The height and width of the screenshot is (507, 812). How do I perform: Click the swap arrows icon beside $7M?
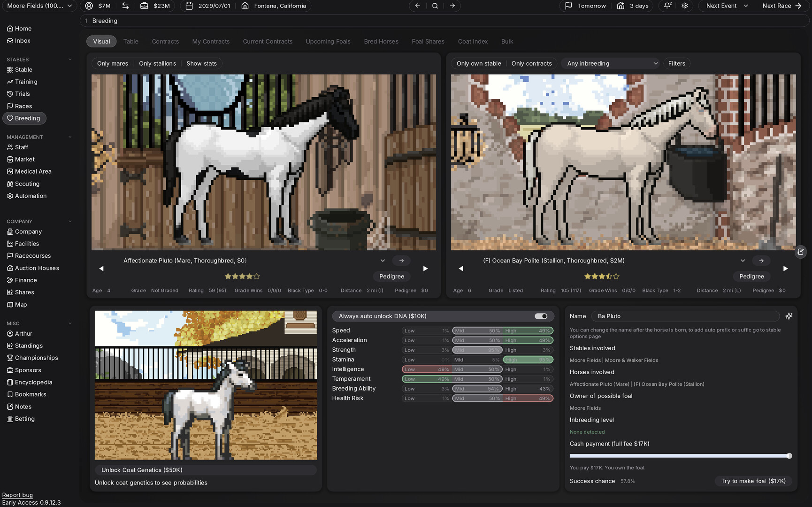pos(125,6)
